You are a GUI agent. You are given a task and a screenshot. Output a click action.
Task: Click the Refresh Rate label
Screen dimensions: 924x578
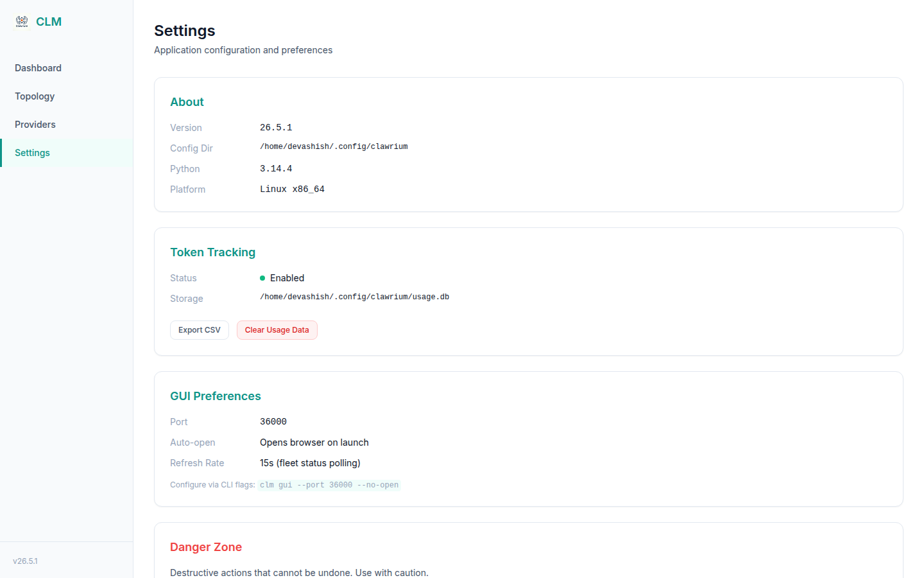(197, 463)
